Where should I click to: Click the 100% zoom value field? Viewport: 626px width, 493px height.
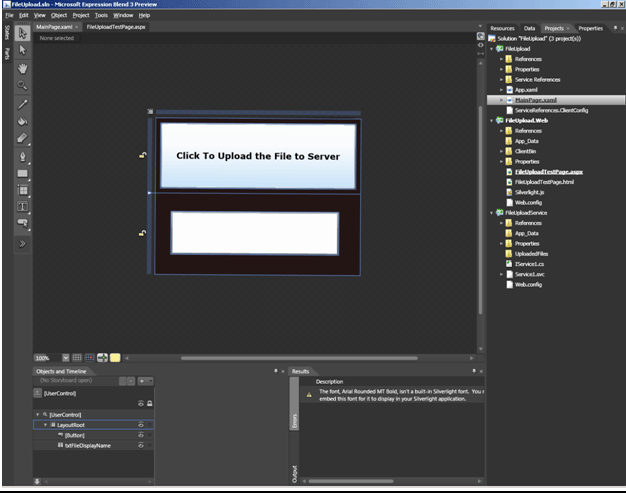pyautogui.click(x=48, y=358)
